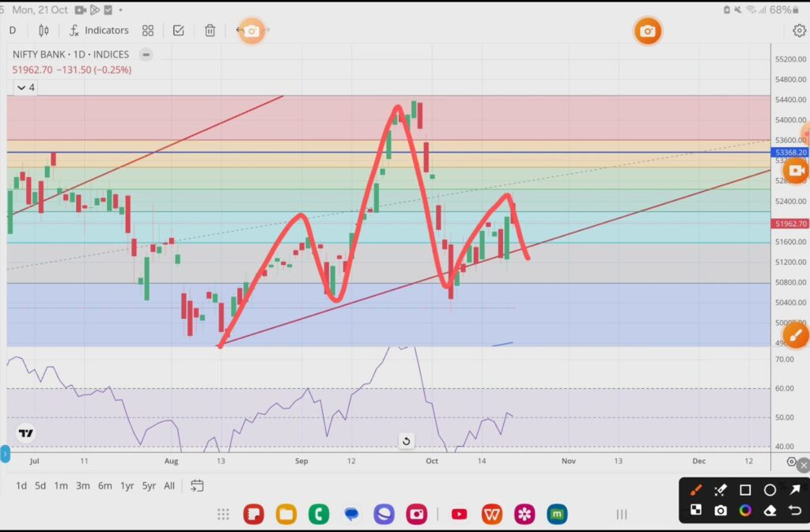
Task: Click the NIFTY BANK symbol title
Action: coord(70,55)
